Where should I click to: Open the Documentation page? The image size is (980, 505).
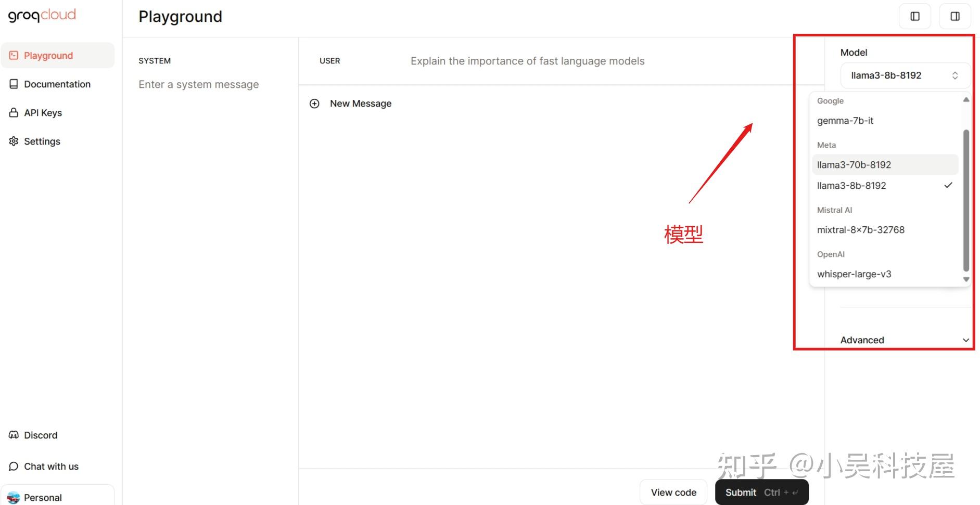(58, 84)
